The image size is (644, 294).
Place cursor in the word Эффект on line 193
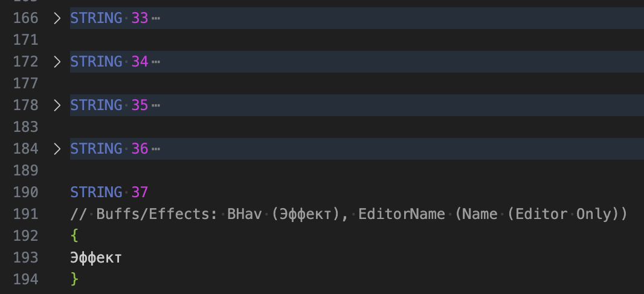pos(96,258)
